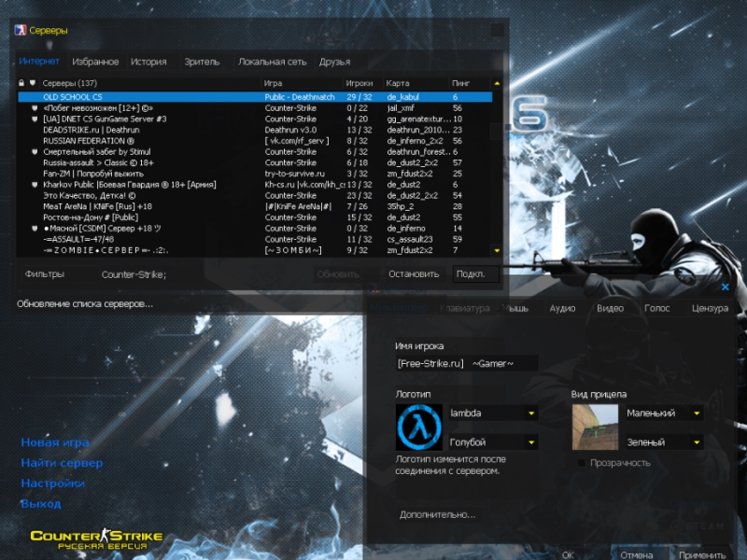The height and width of the screenshot is (560, 747).
Task: Sort by the Пинг column header
Action: pyautogui.click(x=470, y=83)
